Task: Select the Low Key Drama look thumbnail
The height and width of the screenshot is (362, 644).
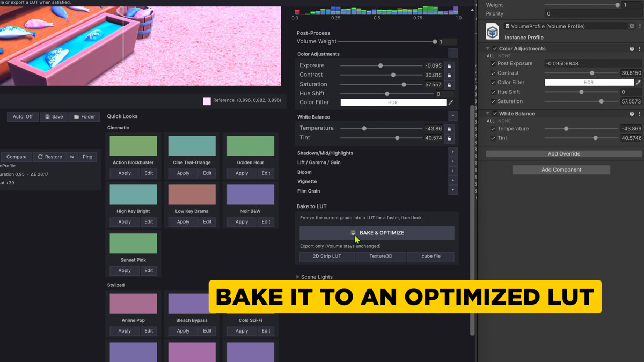Action: (x=192, y=195)
